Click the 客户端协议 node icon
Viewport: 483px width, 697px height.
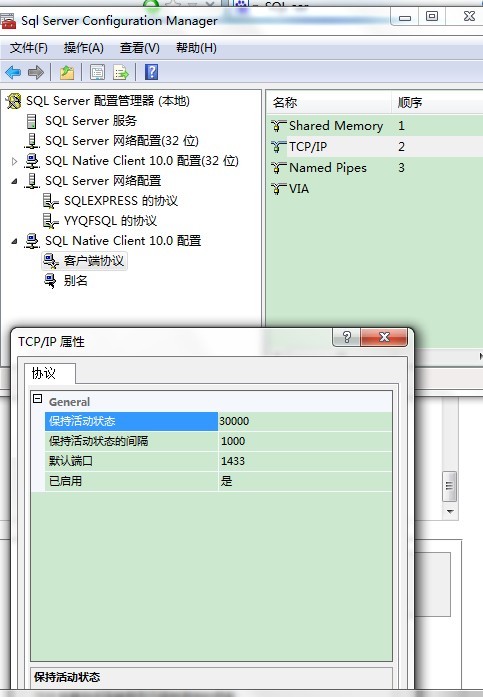pos(51,261)
